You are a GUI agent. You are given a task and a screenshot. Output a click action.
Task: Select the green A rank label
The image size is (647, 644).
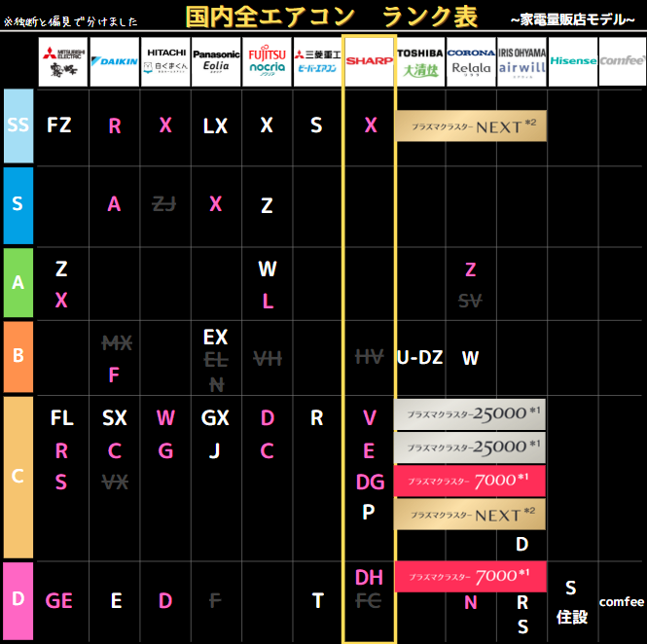18,282
